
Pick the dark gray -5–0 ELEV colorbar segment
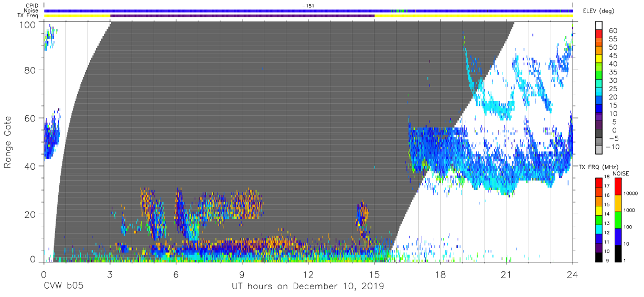pyautogui.click(x=599, y=134)
